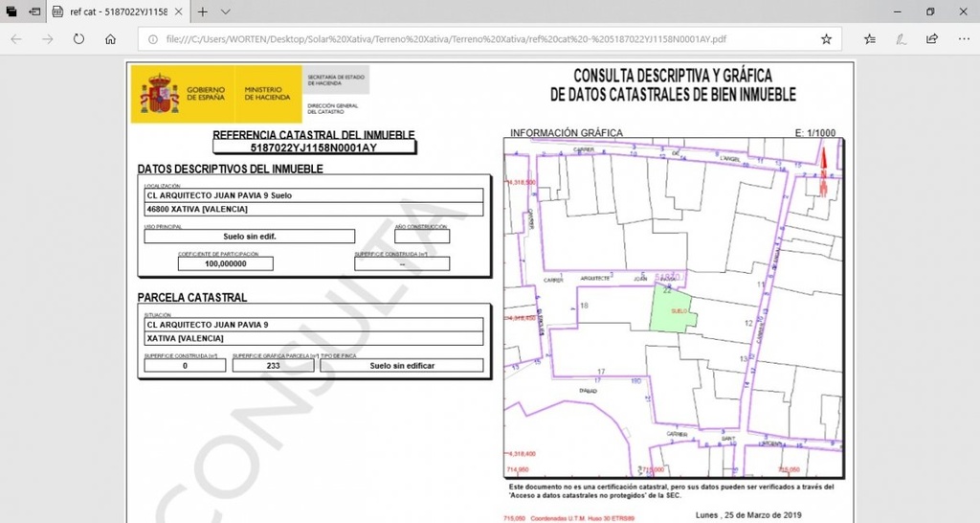The image size is (980, 523).
Task: Click parcel number 12 on map
Action: tap(748, 323)
